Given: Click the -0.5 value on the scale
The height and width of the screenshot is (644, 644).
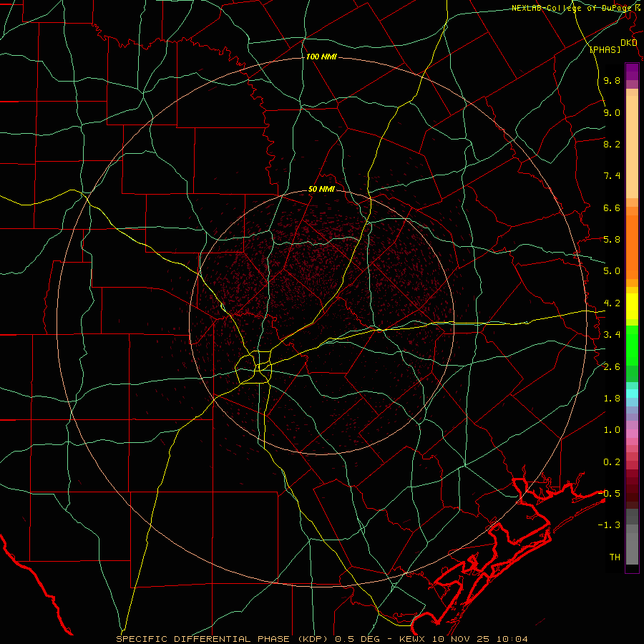Looking at the screenshot, I should pos(609,494).
